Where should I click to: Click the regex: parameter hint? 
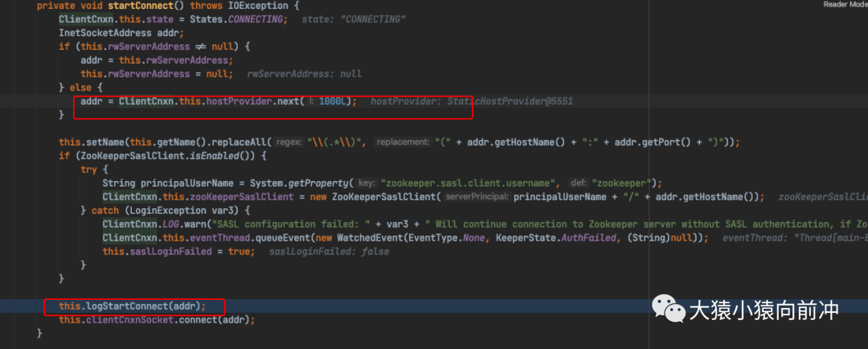click(289, 142)
